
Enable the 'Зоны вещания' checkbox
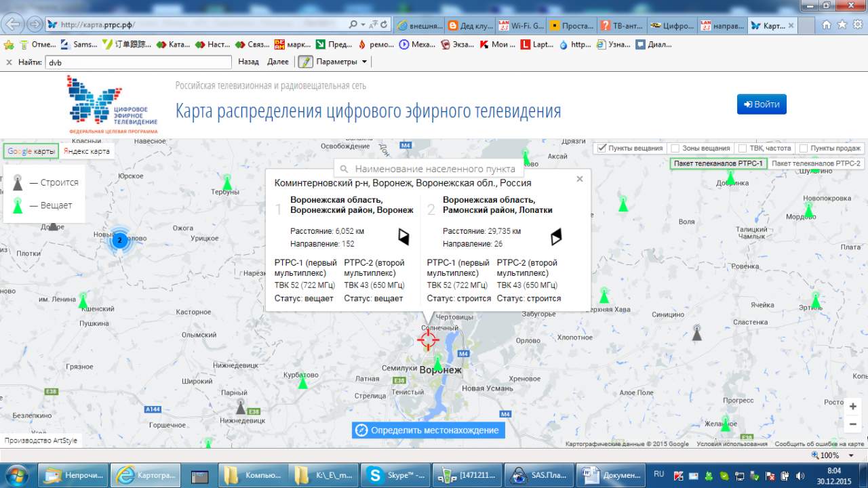click(675, 148)
